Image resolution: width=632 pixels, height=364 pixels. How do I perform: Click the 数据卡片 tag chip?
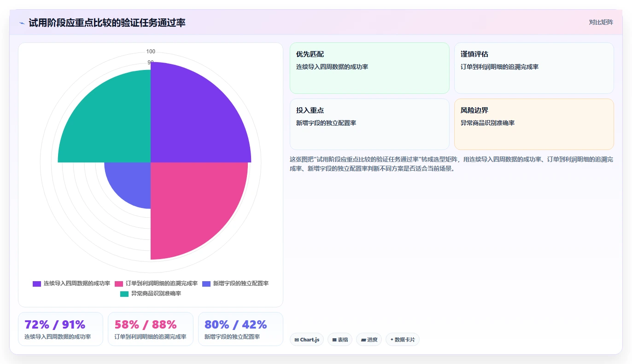pos(403,340)
